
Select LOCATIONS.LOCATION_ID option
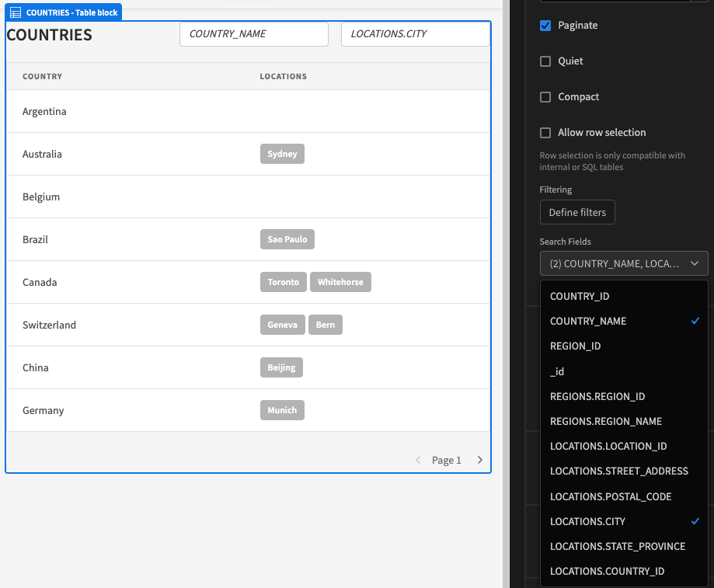[624, 447]
